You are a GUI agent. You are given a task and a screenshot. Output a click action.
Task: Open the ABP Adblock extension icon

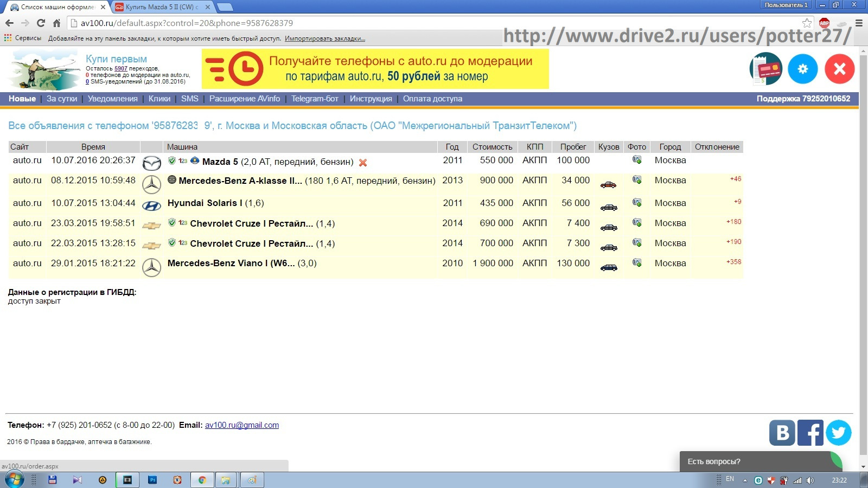point(825,23)
